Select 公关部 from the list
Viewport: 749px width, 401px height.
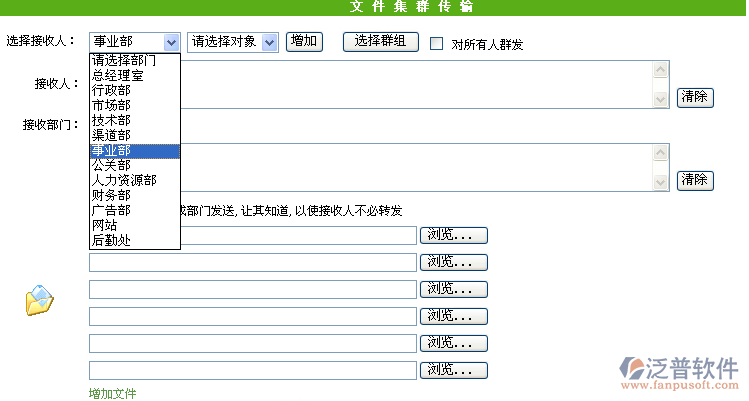(x=135, y=165)
